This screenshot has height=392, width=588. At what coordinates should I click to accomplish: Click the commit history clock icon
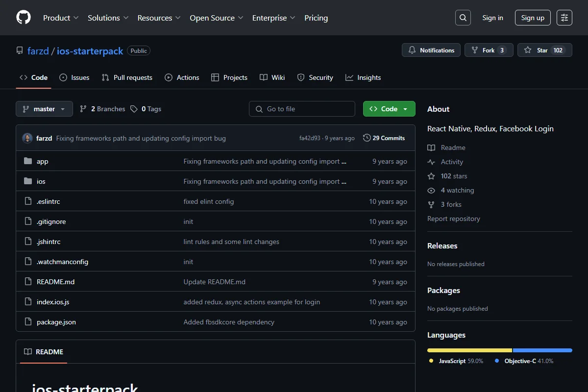coord(367,138)
